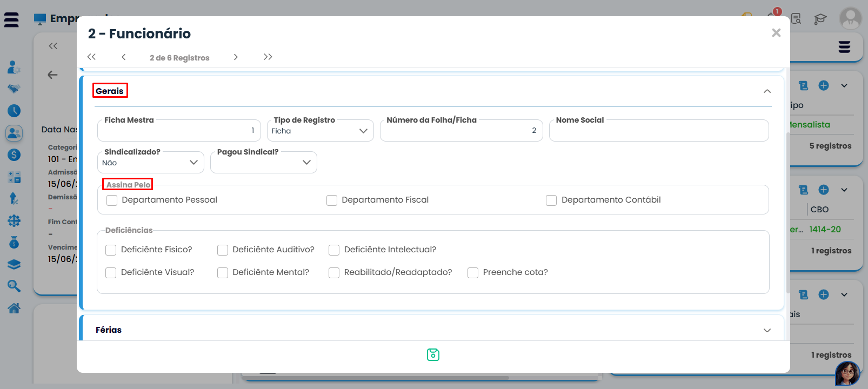Open the hamburger menu at top left
This screenshot has width=868, height=389.
coord(11,20)
